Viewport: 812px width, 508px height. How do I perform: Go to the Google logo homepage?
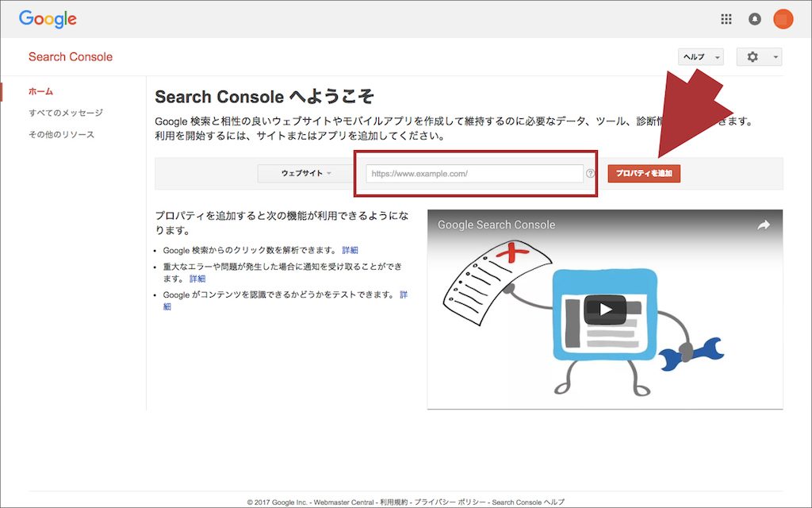(x=48, y=19)
